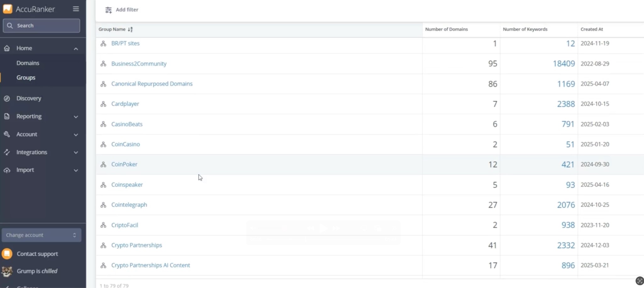The height and width of the screenshot is (288, 644).
Task: Open the CoinCasino group link
Action: (125, 144)
